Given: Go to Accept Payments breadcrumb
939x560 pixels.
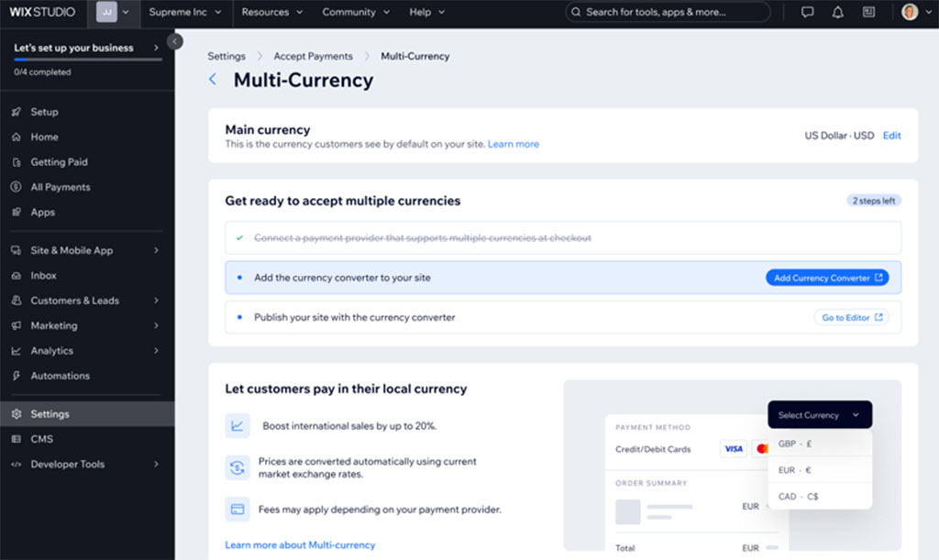Looking at the screenshot, I should pyautogui.click(x=314, y=56).
